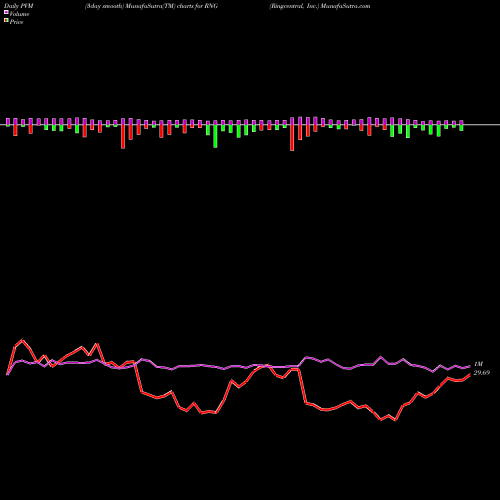Select the 'Price' legend label
Viewport: 500px width, 500px height.
click(16, 22)
